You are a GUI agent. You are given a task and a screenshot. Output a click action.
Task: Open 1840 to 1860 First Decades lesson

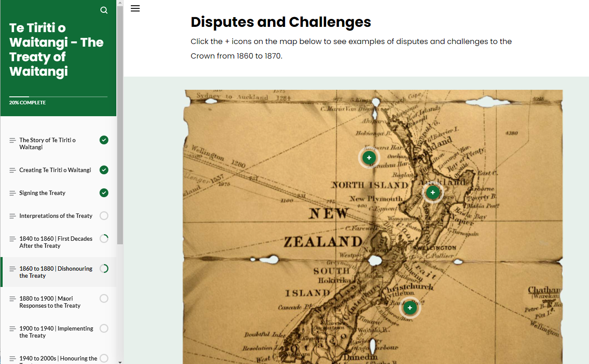coord(58,242)
